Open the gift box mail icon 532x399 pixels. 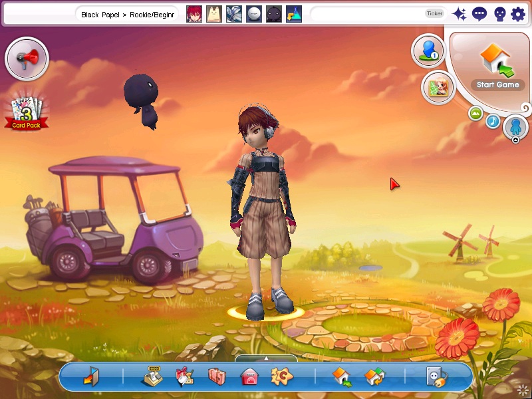point(185,376)
